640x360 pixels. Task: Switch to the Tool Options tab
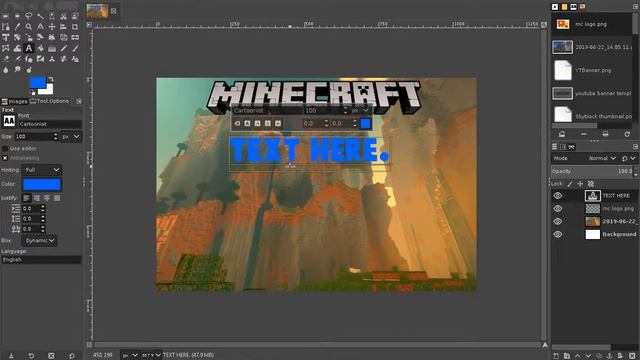click(x=49, y=101)
